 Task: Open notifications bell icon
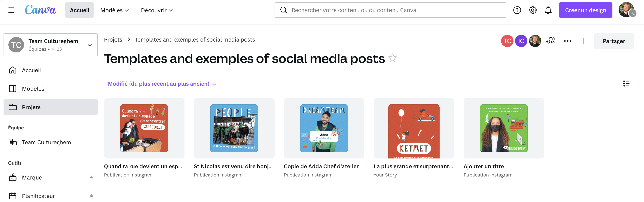tap(548, 10)
